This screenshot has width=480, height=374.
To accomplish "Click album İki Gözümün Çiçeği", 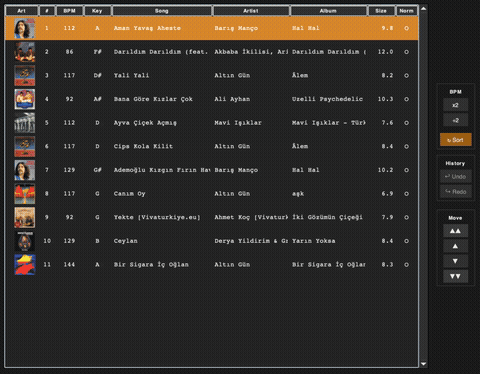I will click(x=327, y=217).
